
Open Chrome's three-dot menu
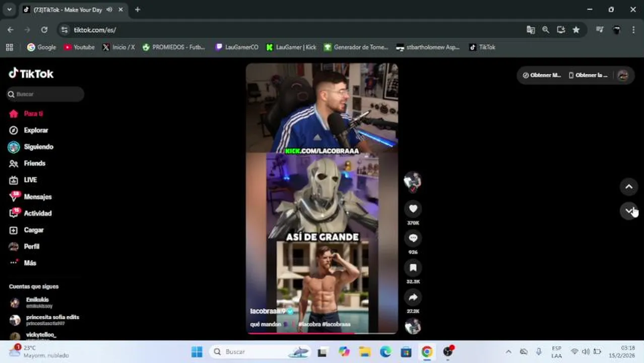633,30
